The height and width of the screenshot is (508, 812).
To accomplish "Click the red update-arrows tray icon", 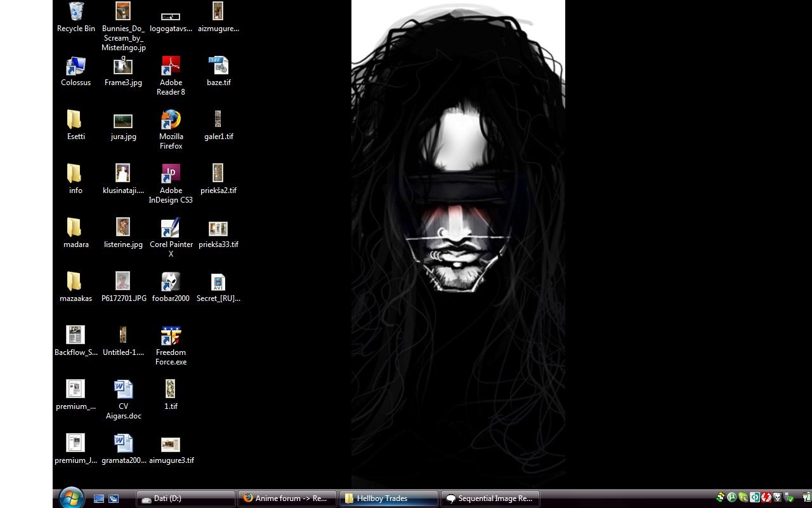I will (x=766, y=498).
